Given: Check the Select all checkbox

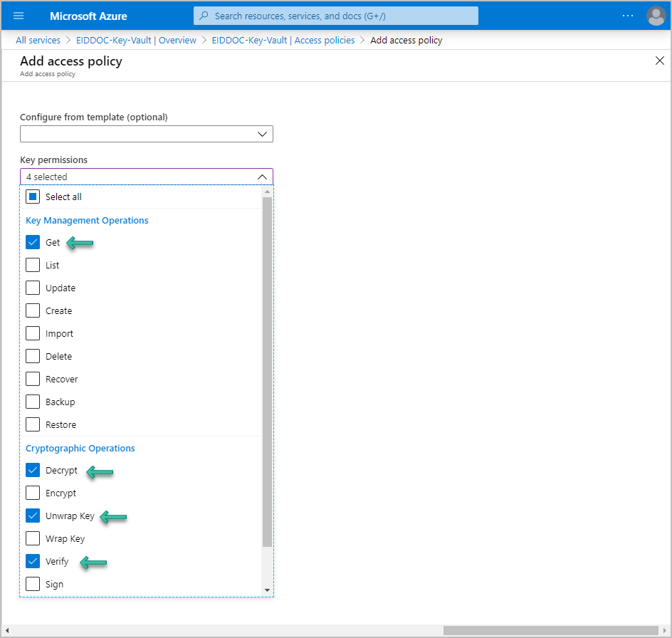Looking at the screenshot, I should coord(33,197).
